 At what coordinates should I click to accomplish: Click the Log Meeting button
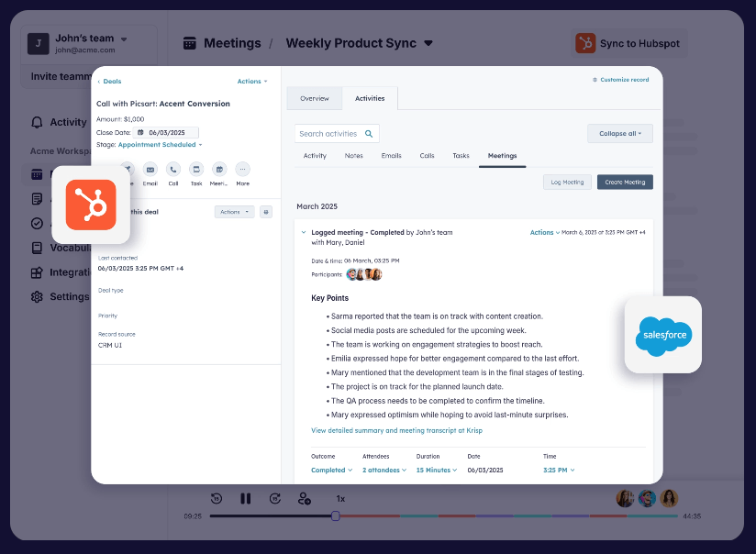[568, 183]
